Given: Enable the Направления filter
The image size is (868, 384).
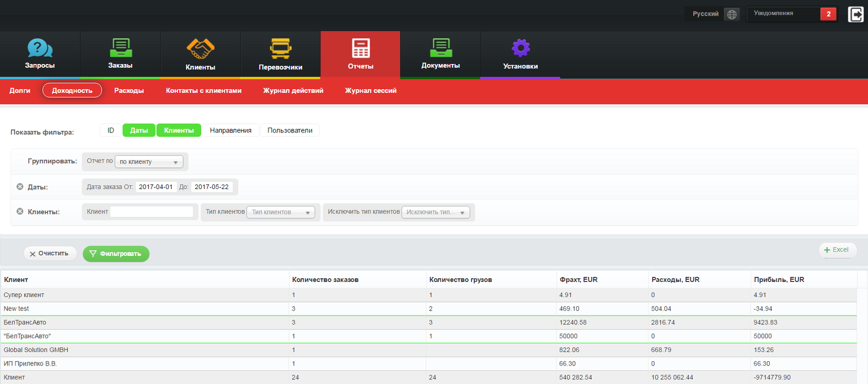Looking at the screenshot, I should (231, 130).
